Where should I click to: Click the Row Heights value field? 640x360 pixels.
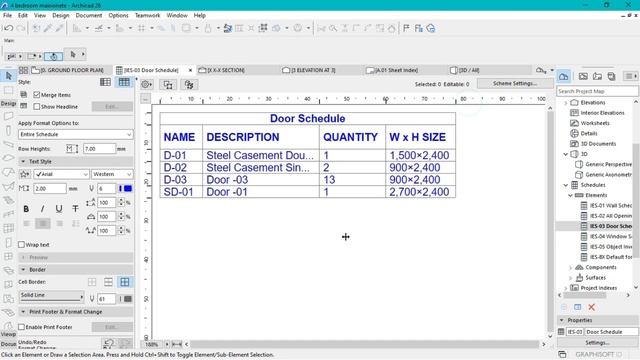click(99, 149)
